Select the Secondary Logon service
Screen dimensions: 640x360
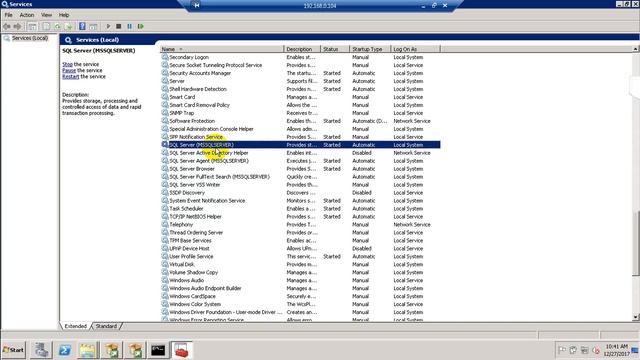tap(189, 57)
